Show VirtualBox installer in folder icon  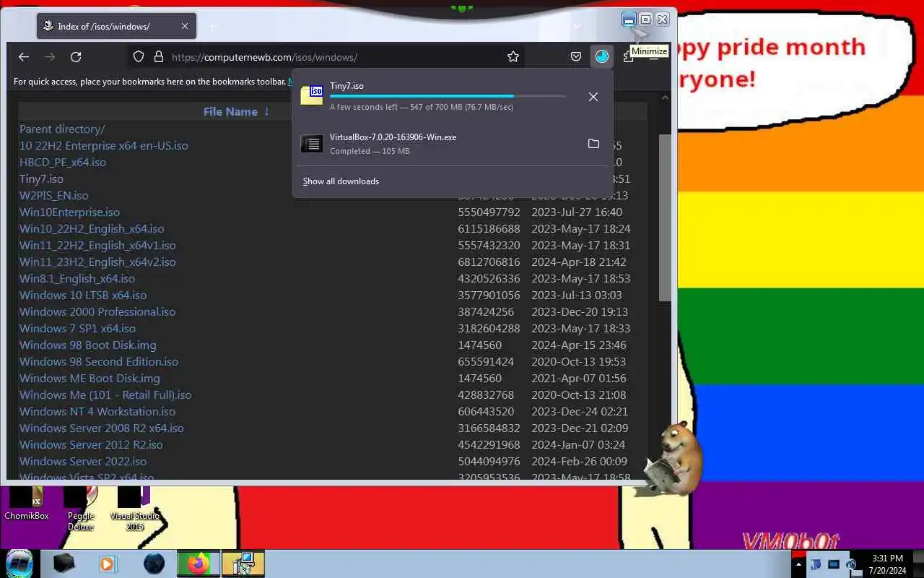coord(593,144)
